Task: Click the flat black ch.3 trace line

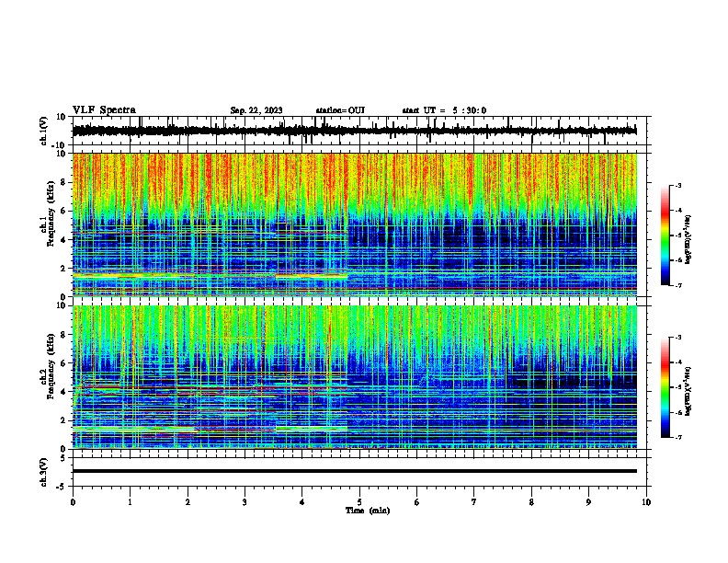Action: point(354,471)
